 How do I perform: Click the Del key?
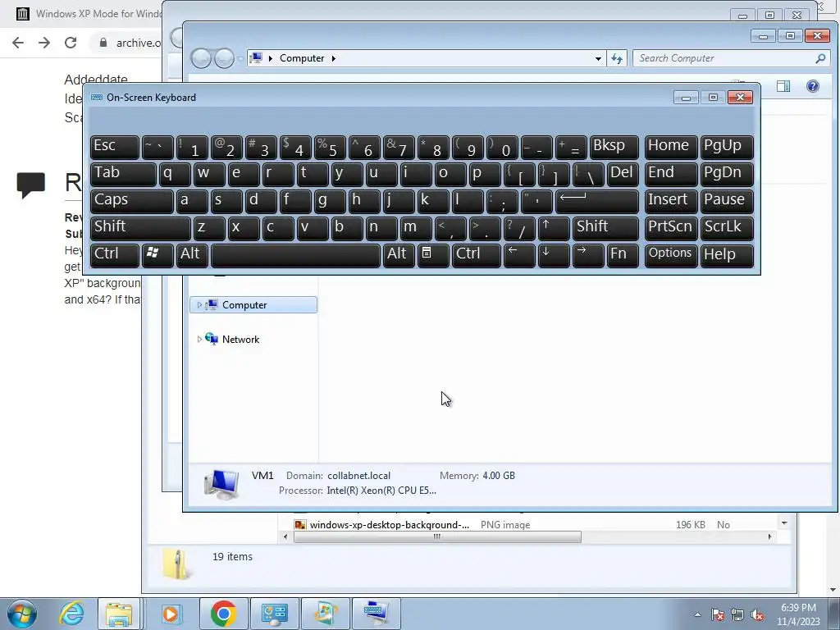point(623,174)
